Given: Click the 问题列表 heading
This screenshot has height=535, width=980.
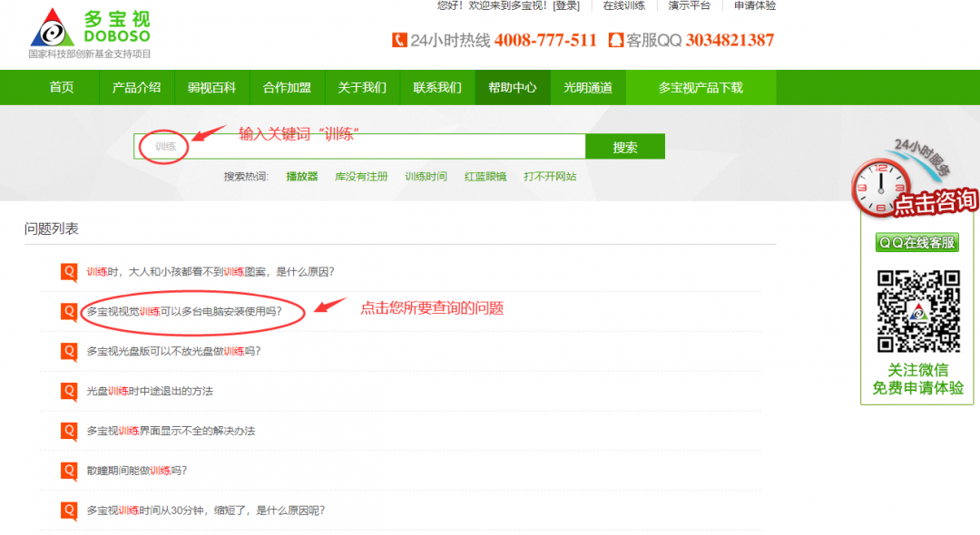Looking at the screenshot, I should (x=51, y=229).
